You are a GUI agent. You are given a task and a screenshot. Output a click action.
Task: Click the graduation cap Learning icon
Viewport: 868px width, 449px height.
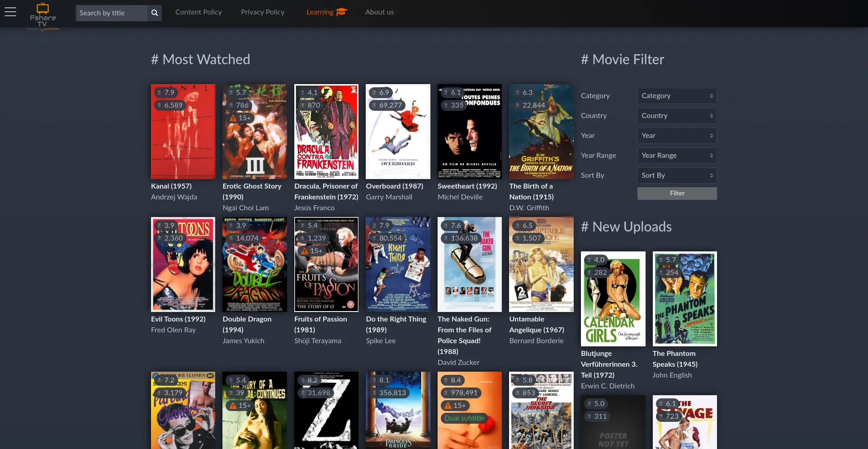pos(342,12)
